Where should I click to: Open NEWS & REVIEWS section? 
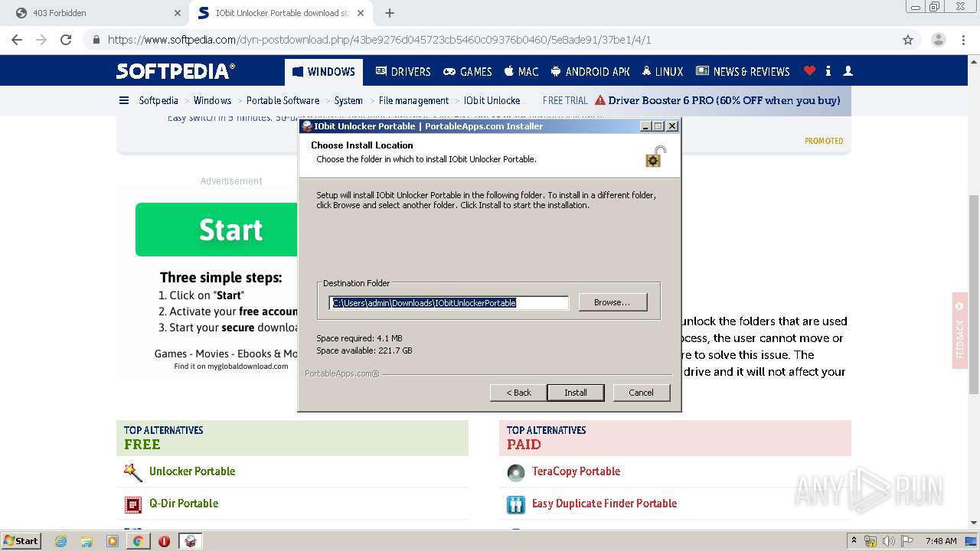click(x=743, y=72)
